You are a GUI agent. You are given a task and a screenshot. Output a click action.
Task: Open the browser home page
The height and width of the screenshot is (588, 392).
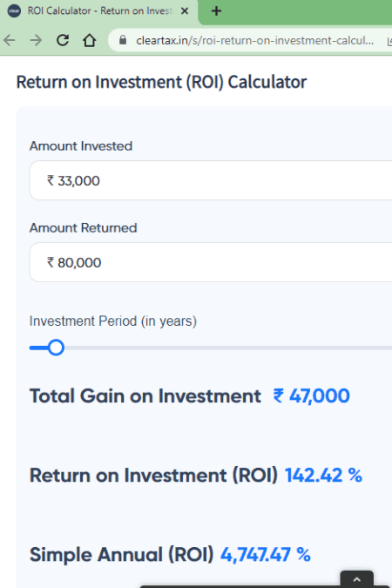tap(89, 40)
